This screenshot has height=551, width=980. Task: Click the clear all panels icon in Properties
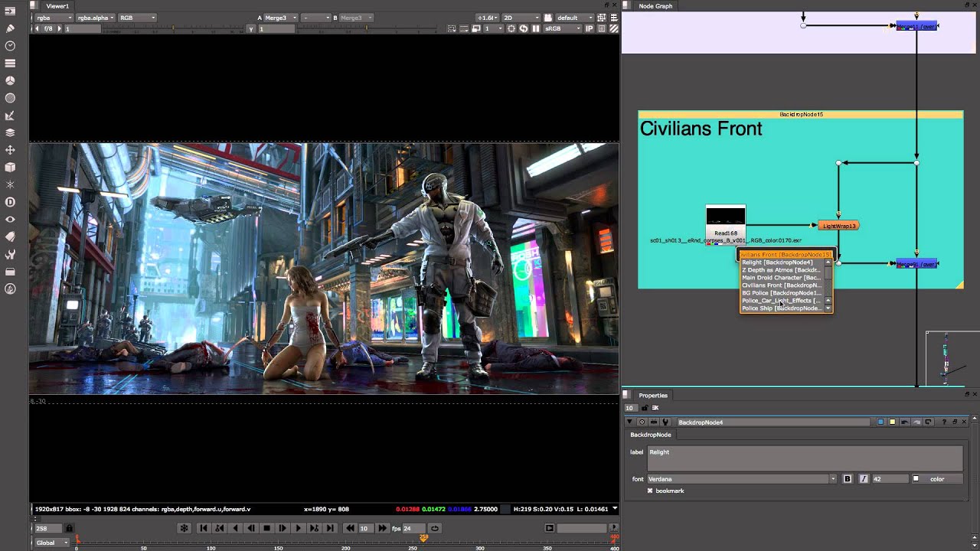pos(655,408)
